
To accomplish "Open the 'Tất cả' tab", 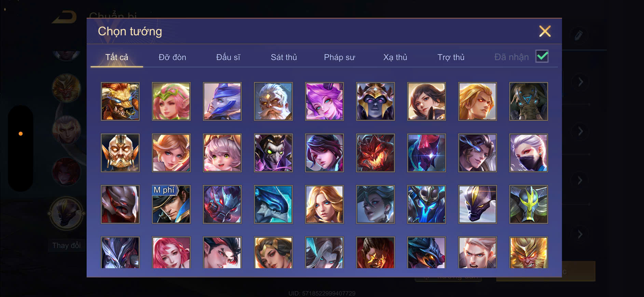I will click(117, 57).
